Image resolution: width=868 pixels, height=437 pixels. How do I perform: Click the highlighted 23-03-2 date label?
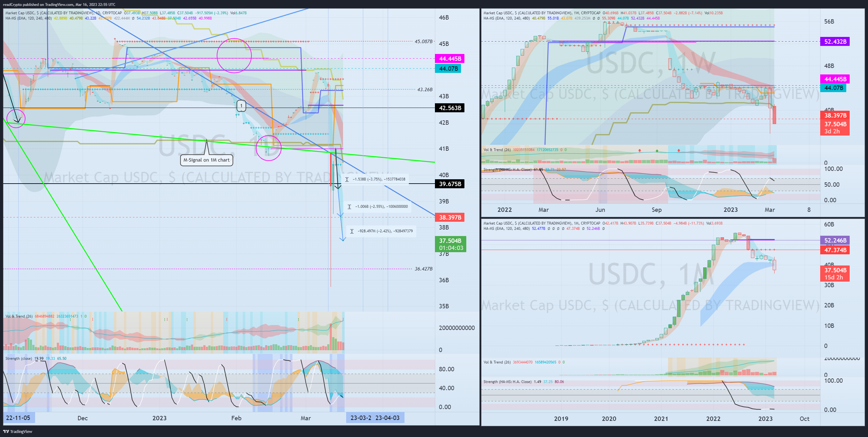[x=360, y=418]
